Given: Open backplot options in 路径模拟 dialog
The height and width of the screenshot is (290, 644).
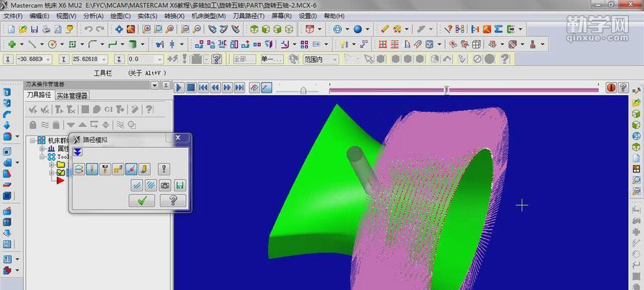Looking at the screenshot, I should coord(164,169).
